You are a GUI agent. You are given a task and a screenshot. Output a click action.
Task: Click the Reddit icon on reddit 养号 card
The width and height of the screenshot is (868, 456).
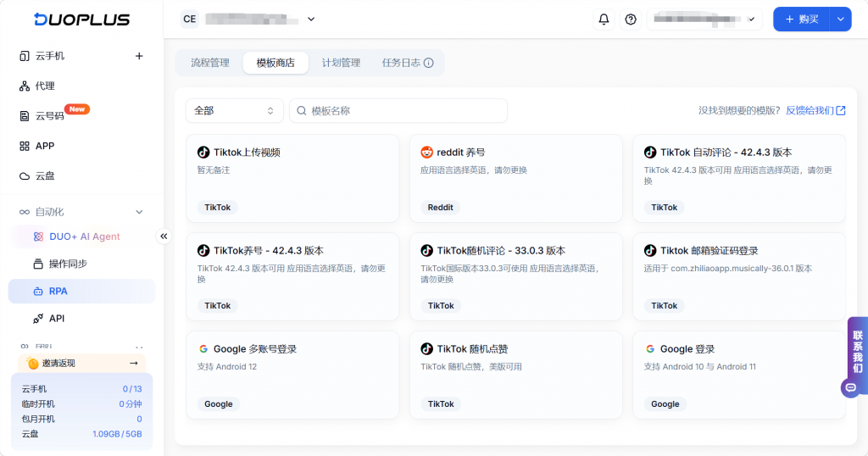click(x=426, y=153)
